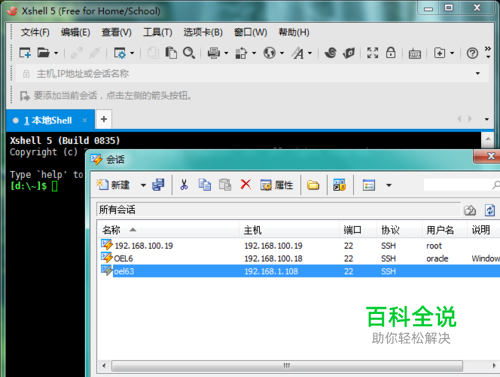
Task: Click the new folder icon in Sessions dialog
Action: (x=313, y=185)
